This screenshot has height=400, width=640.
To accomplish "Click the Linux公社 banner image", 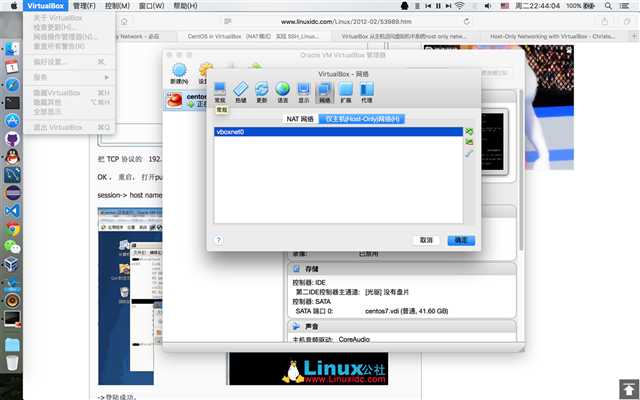I will (309, 369).
